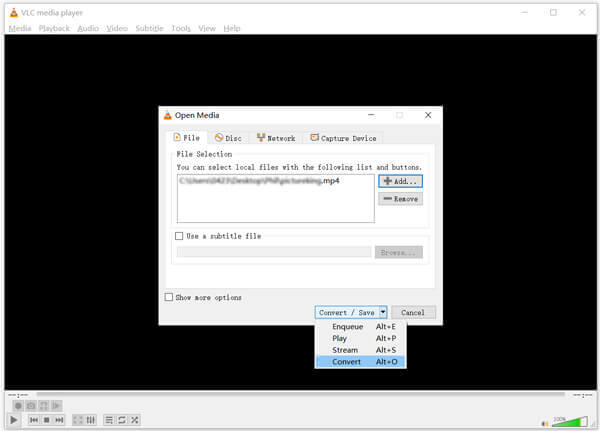
Task: Click the elapsed time label
Action: [x=18, y=395]
